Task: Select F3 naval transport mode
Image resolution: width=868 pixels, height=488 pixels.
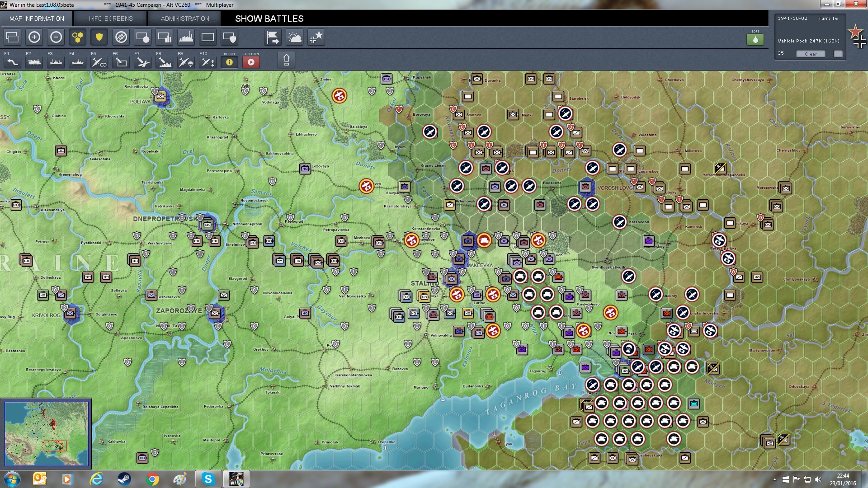Action: coord(56,62)
